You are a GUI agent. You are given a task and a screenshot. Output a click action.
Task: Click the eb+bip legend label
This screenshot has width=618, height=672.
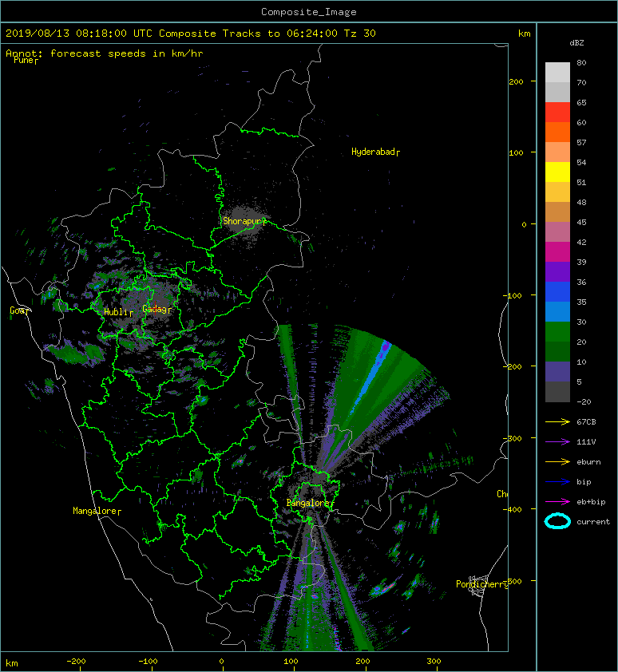point(591,501)
